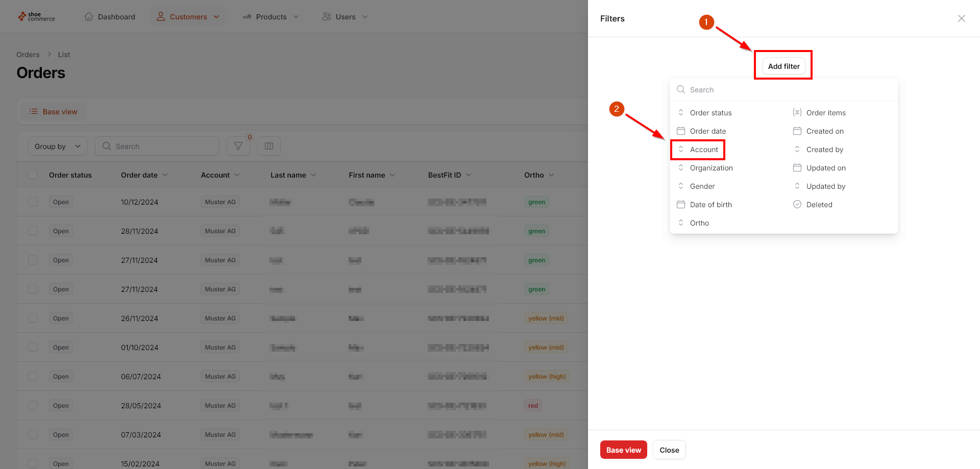Click the variable icon beside Order items
Screen dimensions: 980x469
(x=797, y=112)
